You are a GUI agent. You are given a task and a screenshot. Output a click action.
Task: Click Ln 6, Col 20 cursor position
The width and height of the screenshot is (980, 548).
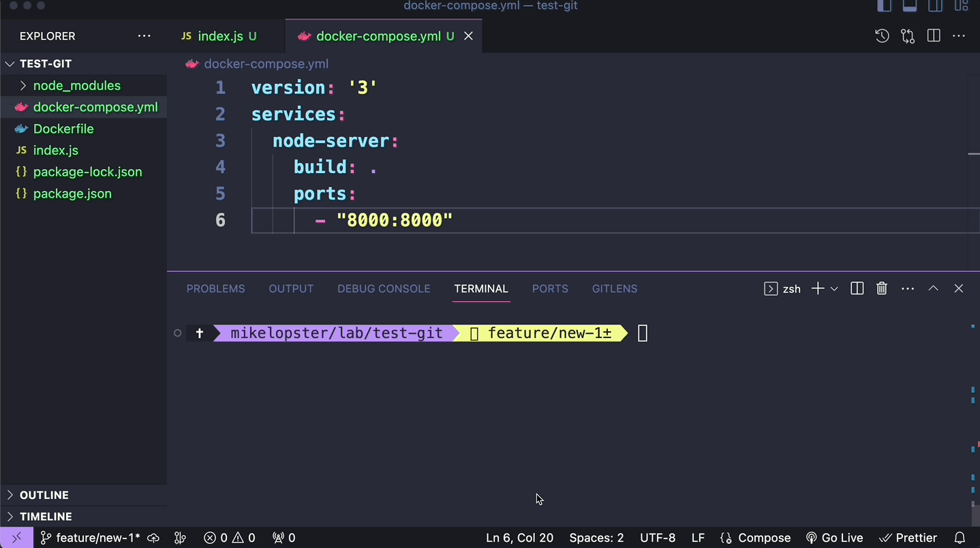pos(519,538)
